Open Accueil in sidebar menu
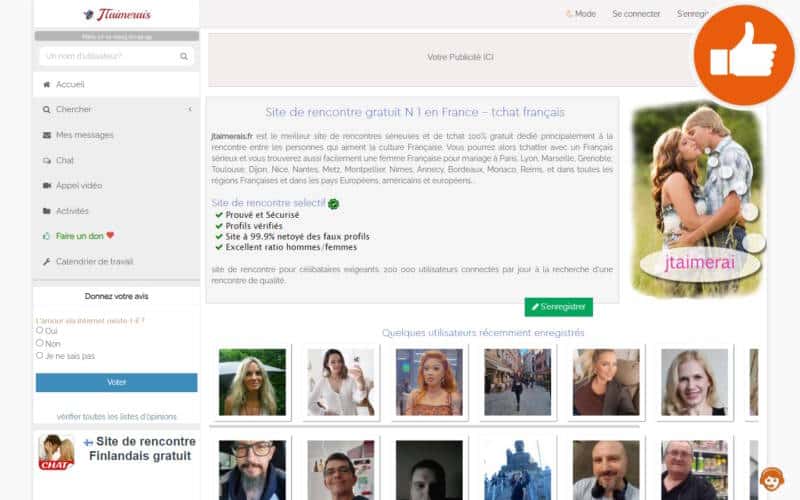This screenshot has height=500, width=800. [x=116, y=84]
